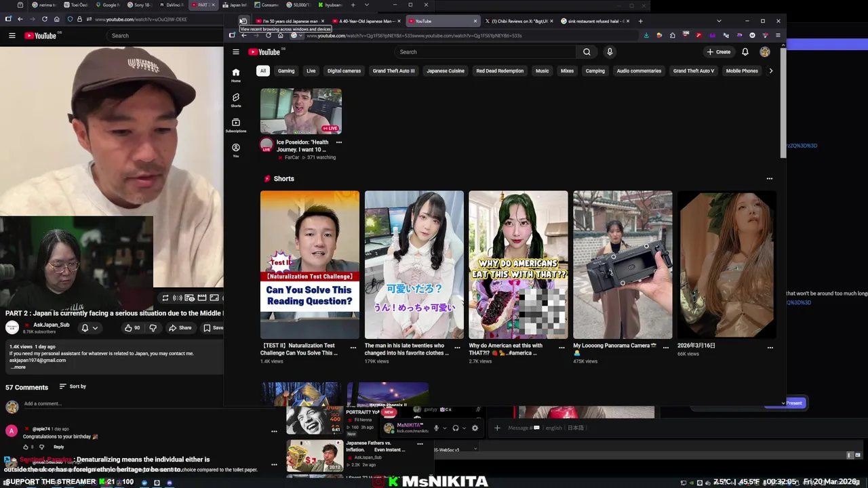
Task: Open the "Why do Americans eat this" short
Action: pos(518,264)
